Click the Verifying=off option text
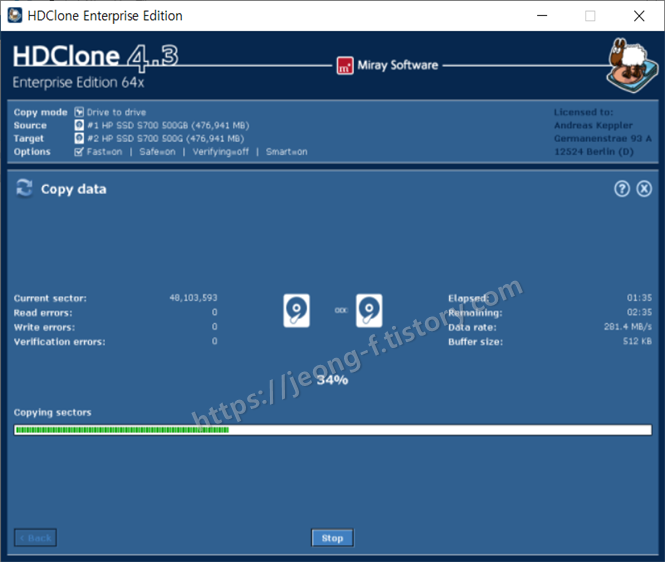Image resolution: width=665 pixels, height=562 pixels. tap(221, 152)
